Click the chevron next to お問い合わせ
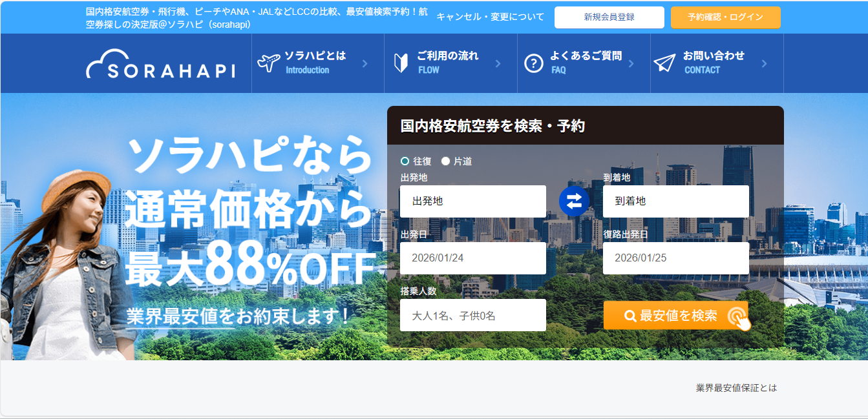Viewport: 868px width, 419px height. 764,63
